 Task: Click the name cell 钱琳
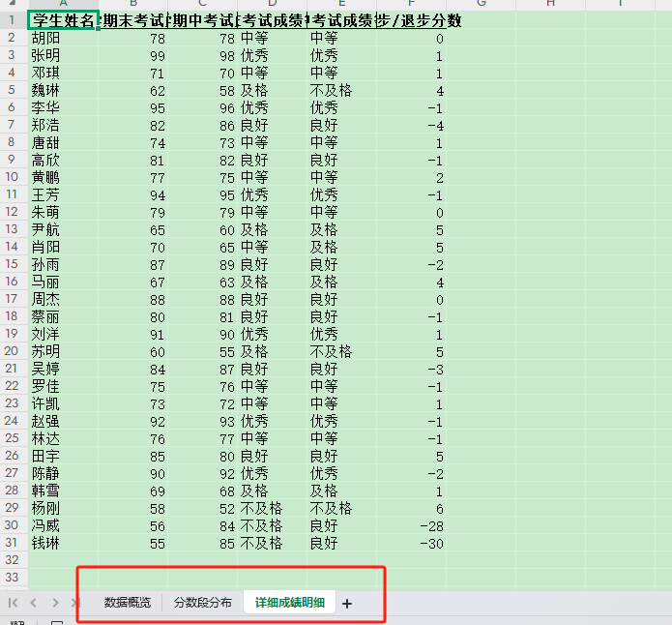point(63,543)
